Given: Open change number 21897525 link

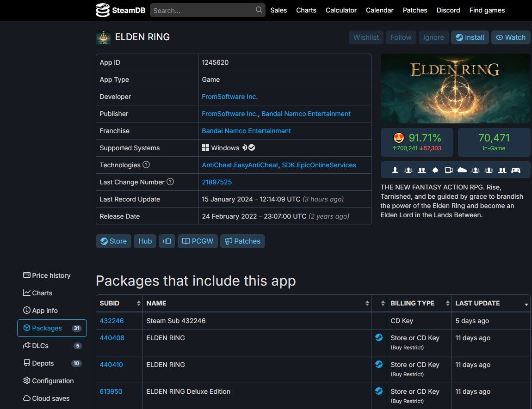Looking at the screenshot, I should coord(217,182).
